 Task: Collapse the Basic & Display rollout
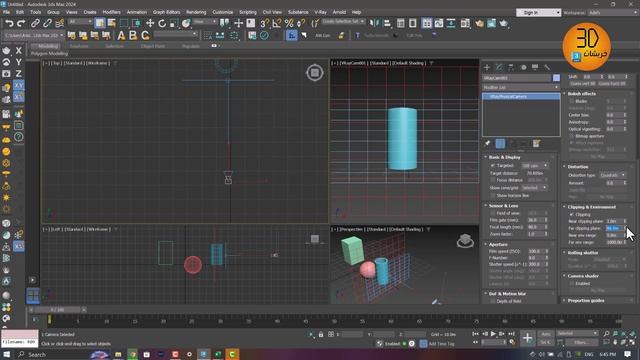[504, 157]
